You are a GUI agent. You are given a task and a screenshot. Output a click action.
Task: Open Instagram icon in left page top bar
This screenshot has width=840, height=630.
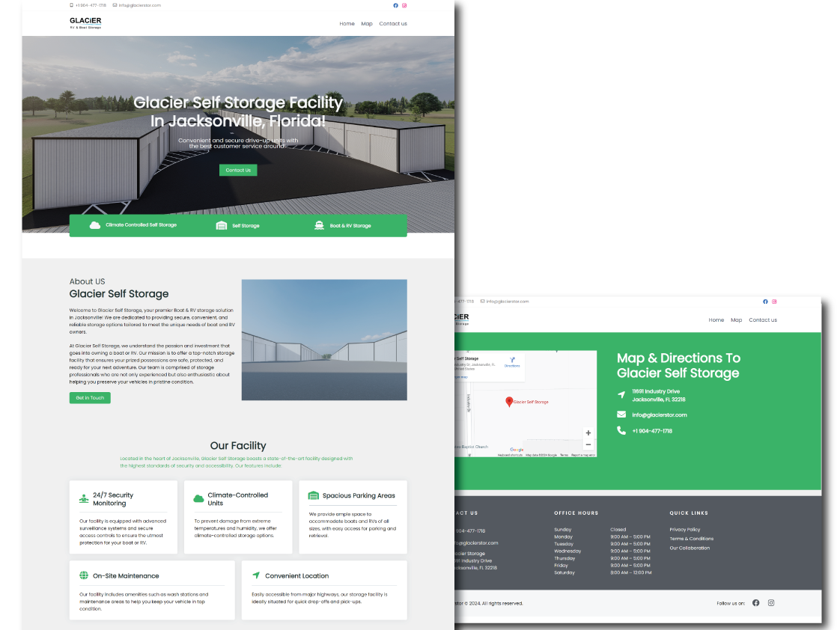point(404,5)
